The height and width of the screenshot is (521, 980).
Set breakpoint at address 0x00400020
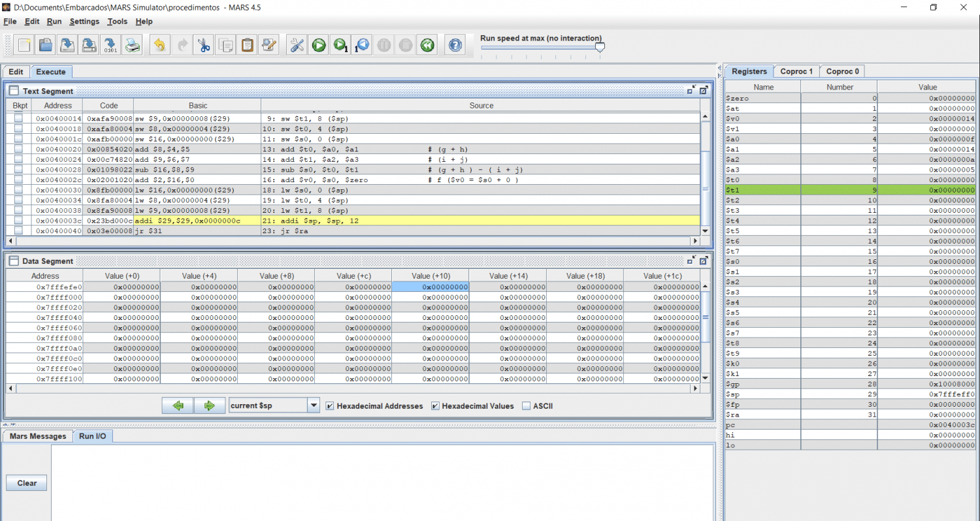(19, 149)
